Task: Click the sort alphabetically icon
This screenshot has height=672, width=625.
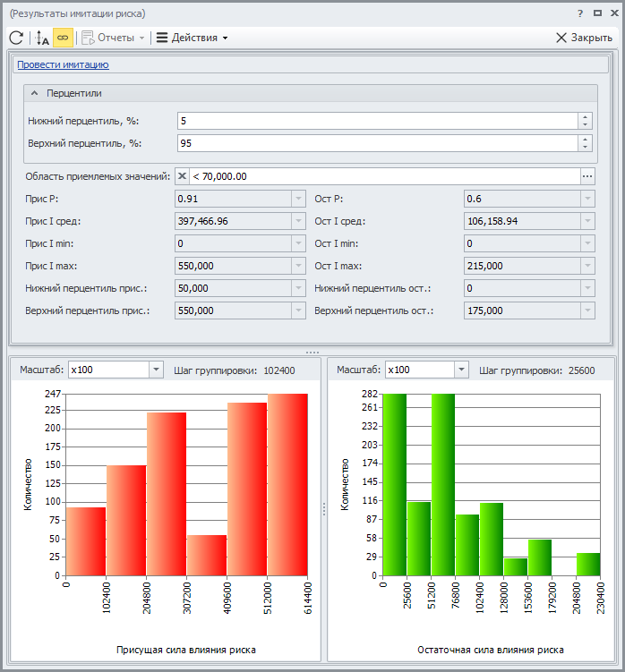Action: tap(42, 38)
